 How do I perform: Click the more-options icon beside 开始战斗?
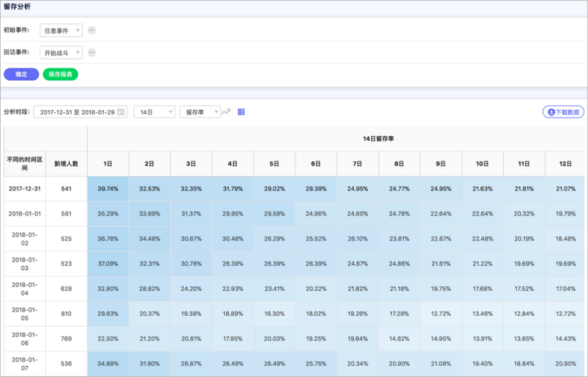pyautogui.click(x=92, y=52)
